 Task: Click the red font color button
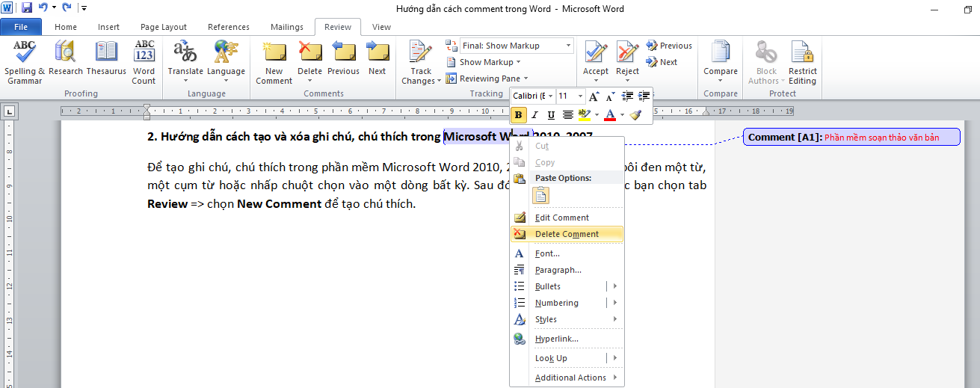click(610, 115)
